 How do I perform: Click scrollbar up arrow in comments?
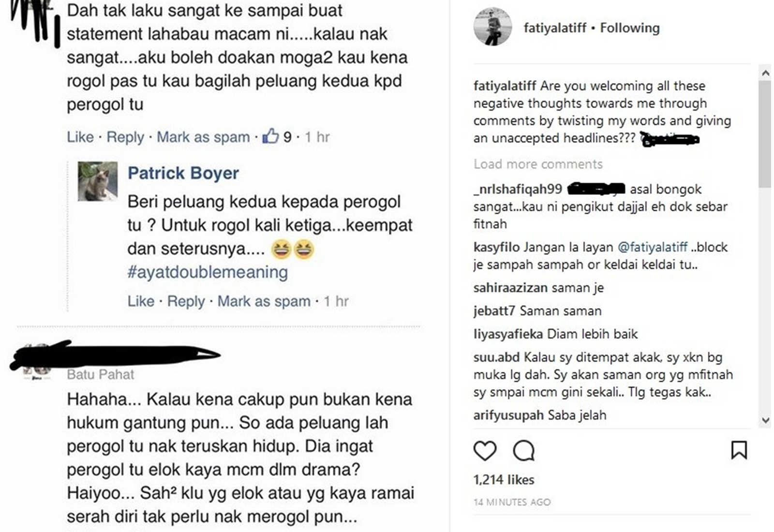coord(765,73)
